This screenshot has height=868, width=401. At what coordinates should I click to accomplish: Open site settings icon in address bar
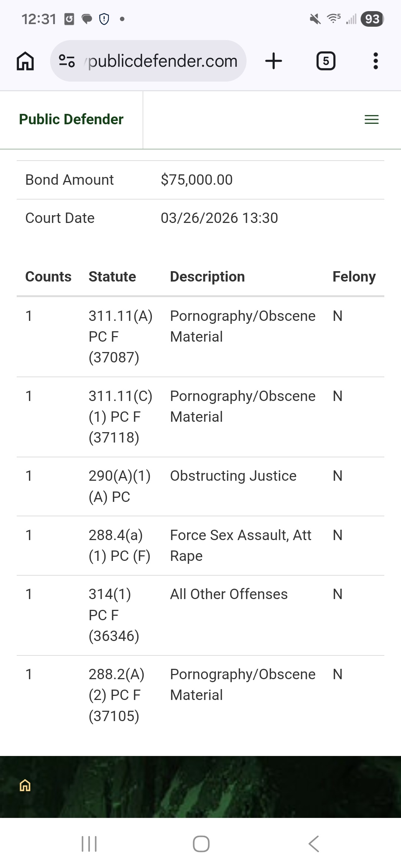(x=67, y=61)
